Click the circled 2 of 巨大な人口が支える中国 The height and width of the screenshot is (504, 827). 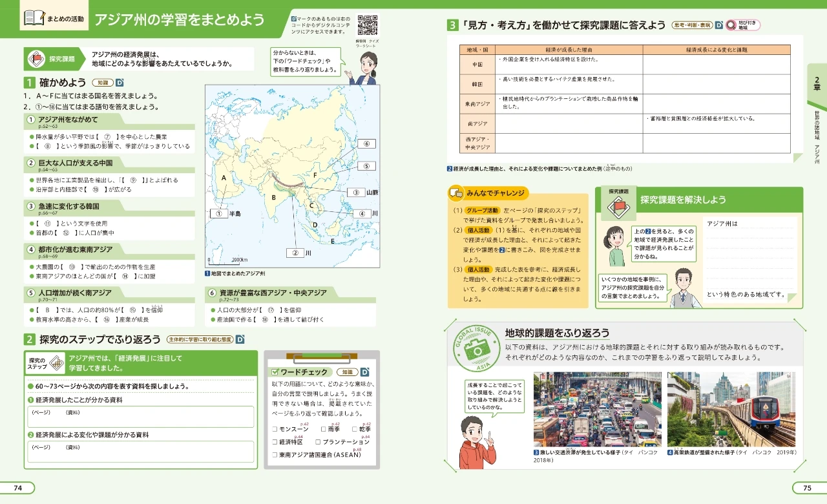30,163
